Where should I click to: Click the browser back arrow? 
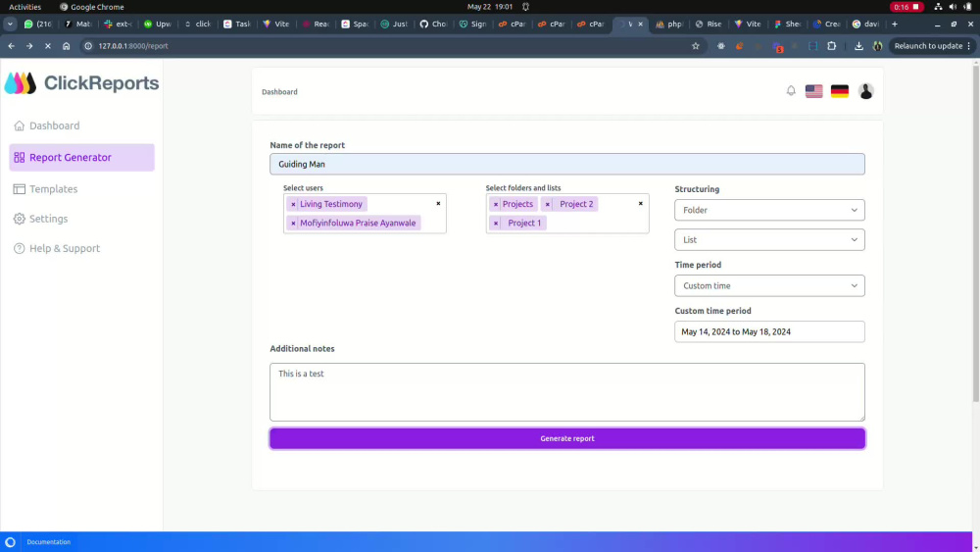point(11,46)
